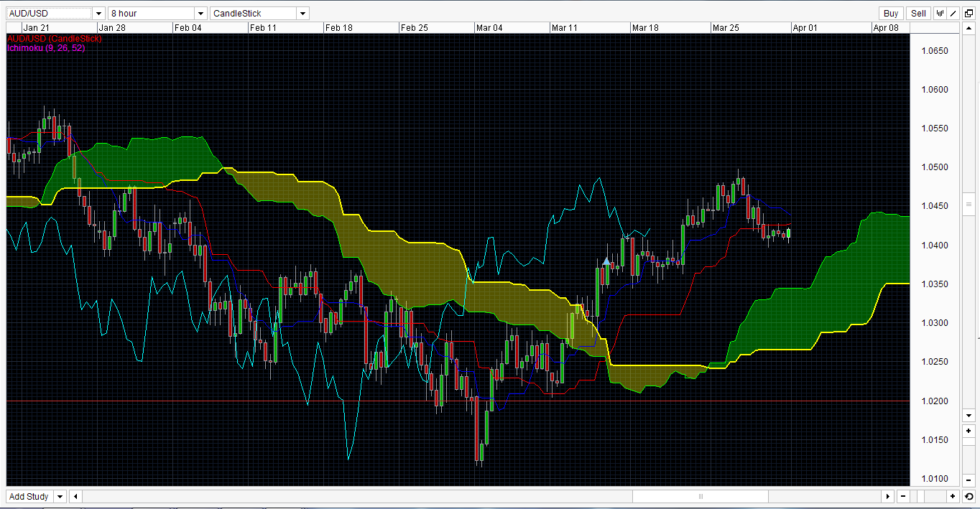
Task: Click the 1.0250 price label
Action: click(x=935, y=362)
